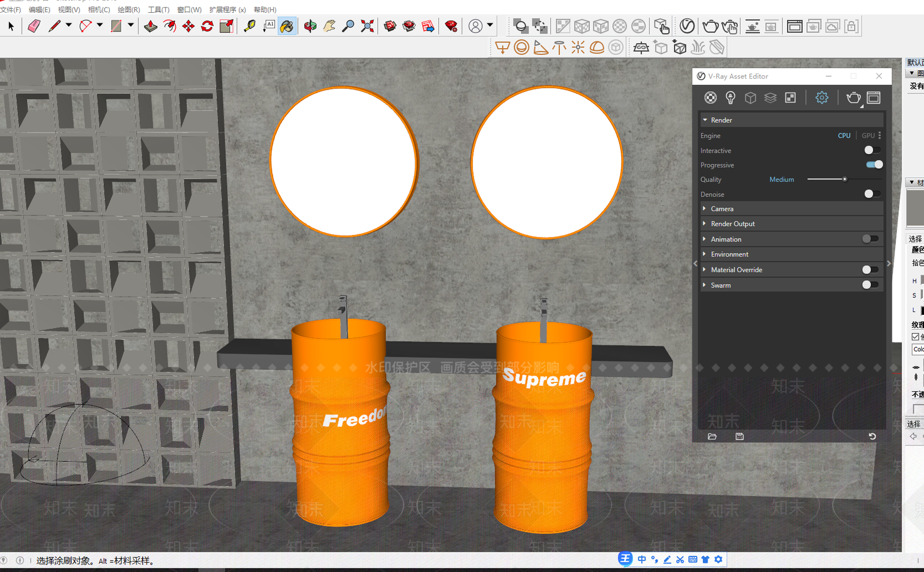Show the V-Ray frame buffer from toolbar
924x572 pixels.
click(795, 27)
